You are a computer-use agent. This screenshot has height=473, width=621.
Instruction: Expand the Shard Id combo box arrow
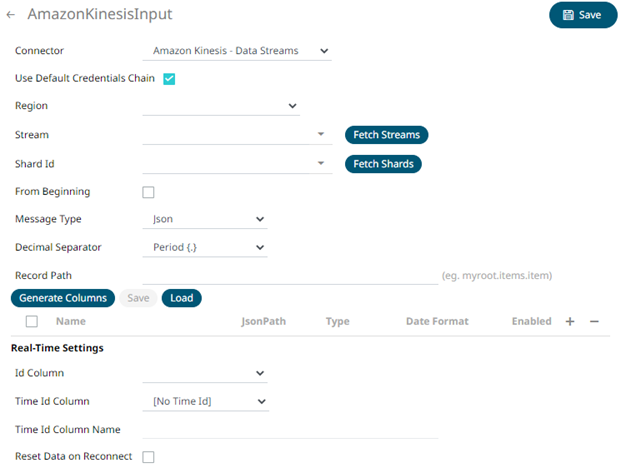click(321, 163)
